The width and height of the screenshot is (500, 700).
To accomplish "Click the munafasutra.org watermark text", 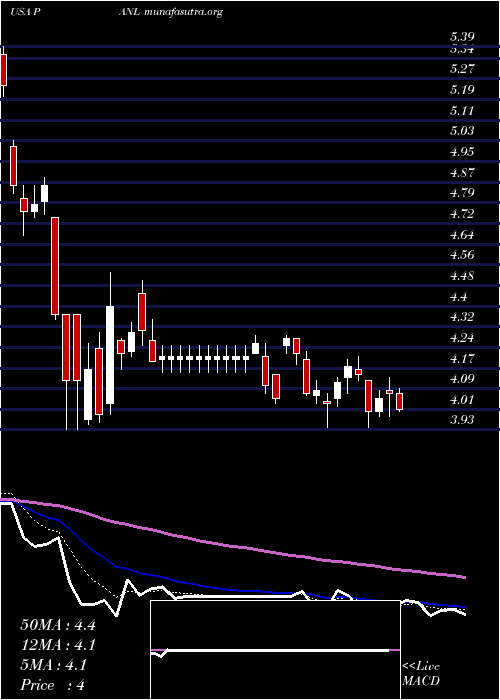I will pos(183,12).
